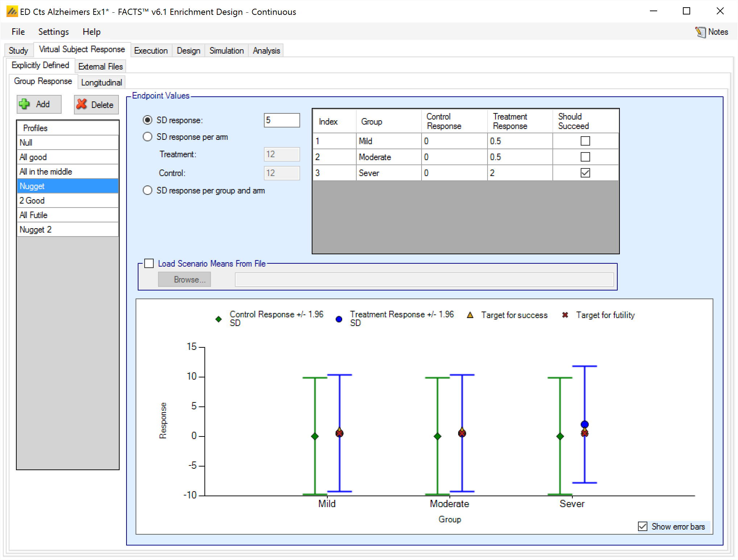Screen dimensions: 738x560
Task: Toggle the Show error bars checkbox
Action: [642, 526]
